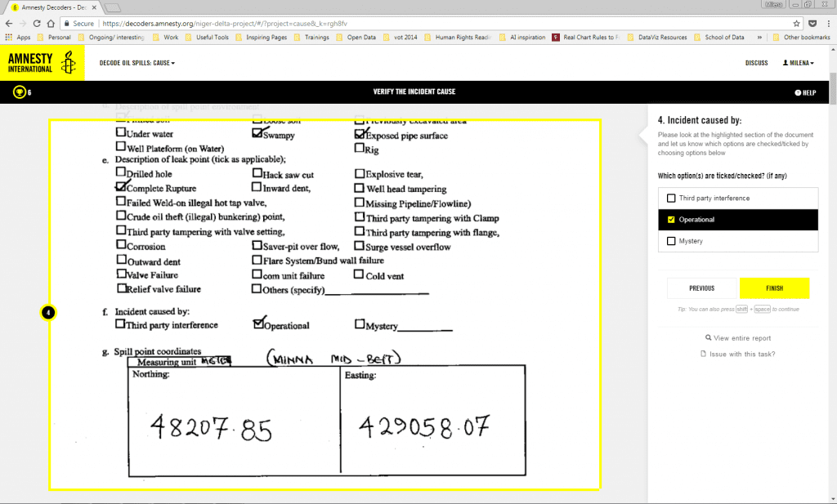Image resolution: width=837 pixels, height=504 pixels.
Task: Open the DataViz Resources bookmarks folder
Action: 657,38
